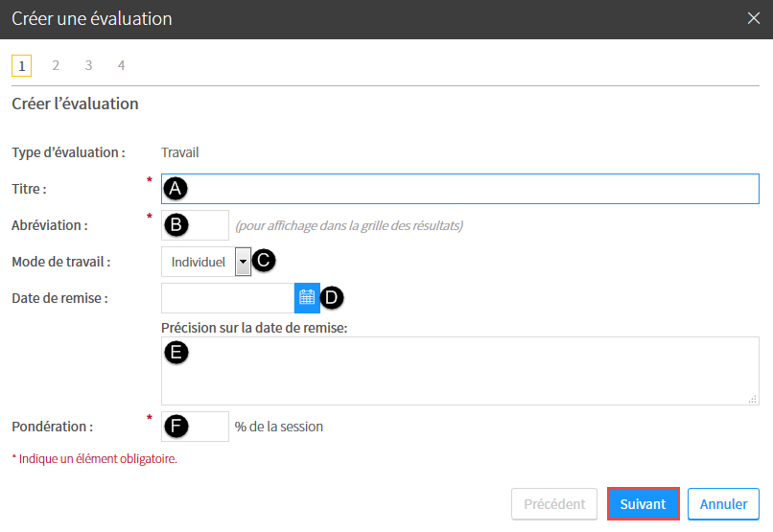Image resolution: width=773 pixels, height=532 pixels.
Task: Click into the Abréviation input box
Action: (x=207, y=225)
